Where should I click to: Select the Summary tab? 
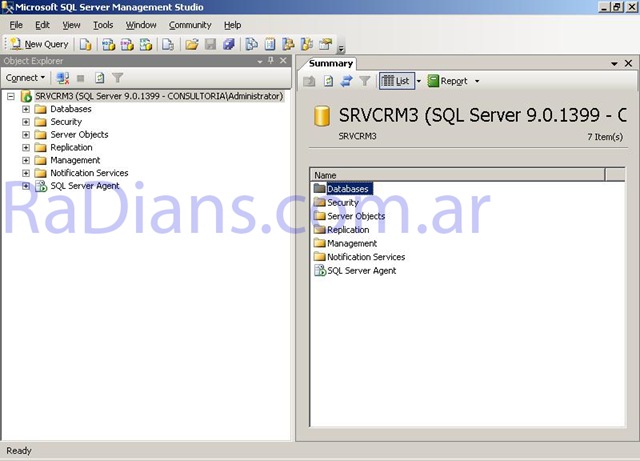pos(331,63)
